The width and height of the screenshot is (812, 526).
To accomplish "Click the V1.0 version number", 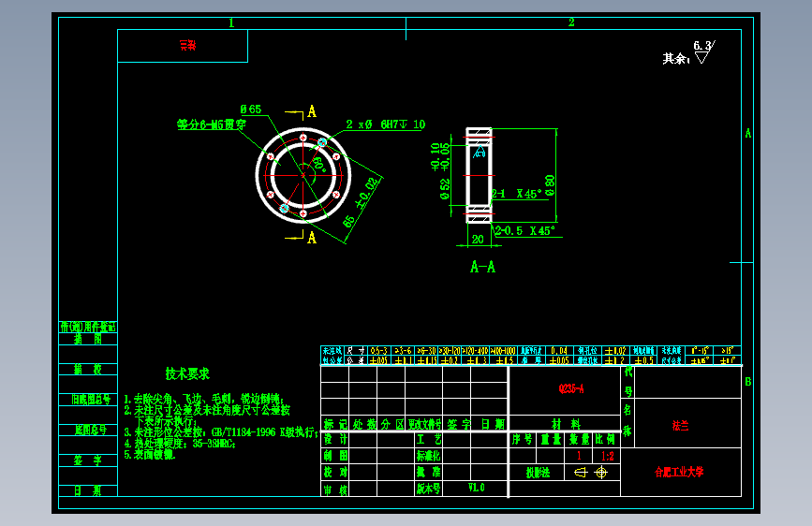I will point(477,488).
